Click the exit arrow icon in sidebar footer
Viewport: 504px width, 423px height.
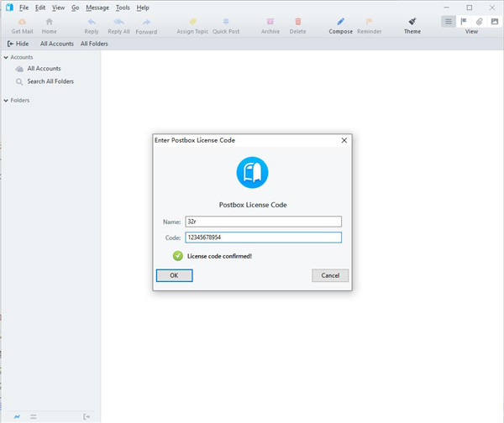click(86, 416)
